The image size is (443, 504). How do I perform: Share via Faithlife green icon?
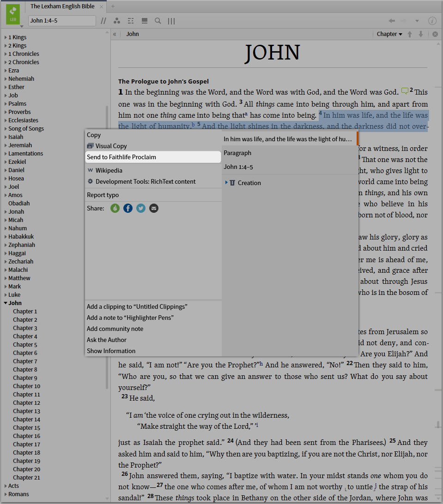tap(115, 208)
